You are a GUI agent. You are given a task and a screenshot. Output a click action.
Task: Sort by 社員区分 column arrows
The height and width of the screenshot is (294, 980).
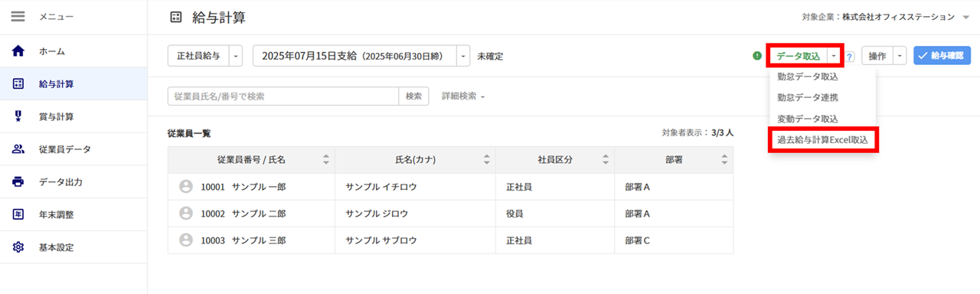click(x=605, y=159)
